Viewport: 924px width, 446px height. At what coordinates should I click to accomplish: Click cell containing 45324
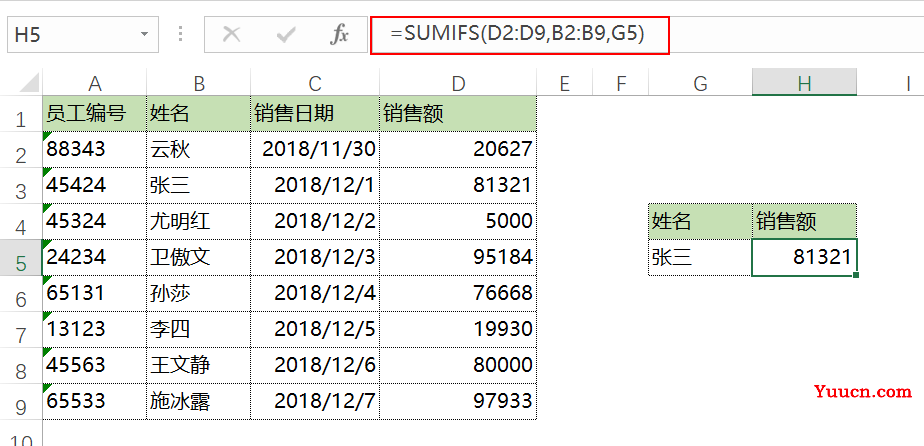(94, 222)
